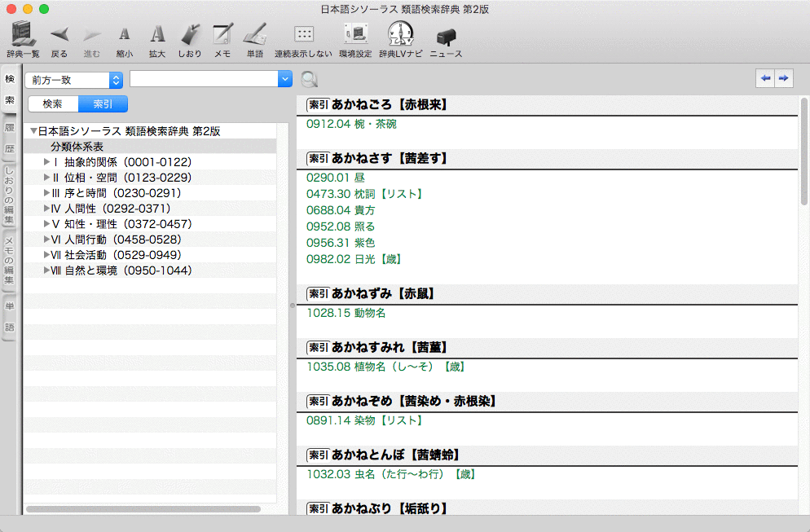Click the magnifying glass search icon
The height and width of the screenshot is (532, 810).
pos(309,80)
